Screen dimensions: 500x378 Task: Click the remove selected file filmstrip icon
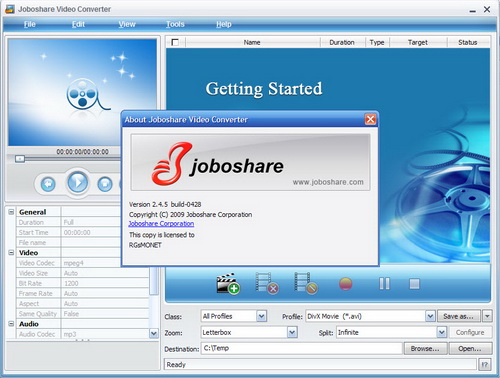pos(267,283)
